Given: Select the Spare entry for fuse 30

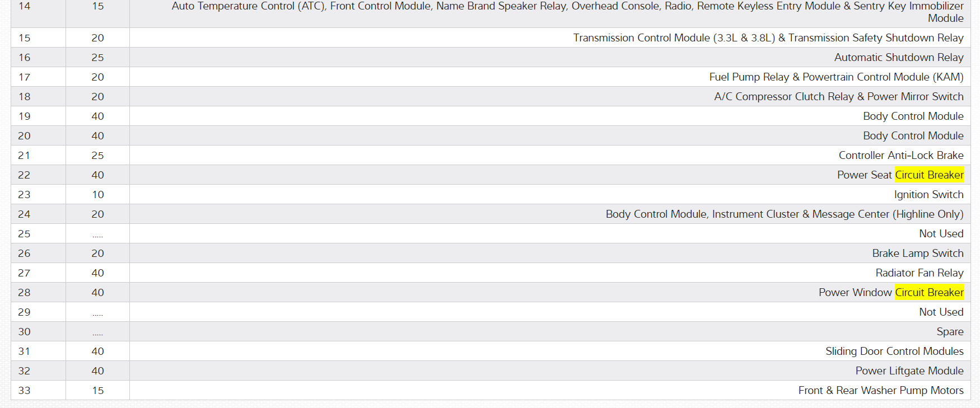Looking at the screenshot, I should pyautogui.click(x=950, y=331).
